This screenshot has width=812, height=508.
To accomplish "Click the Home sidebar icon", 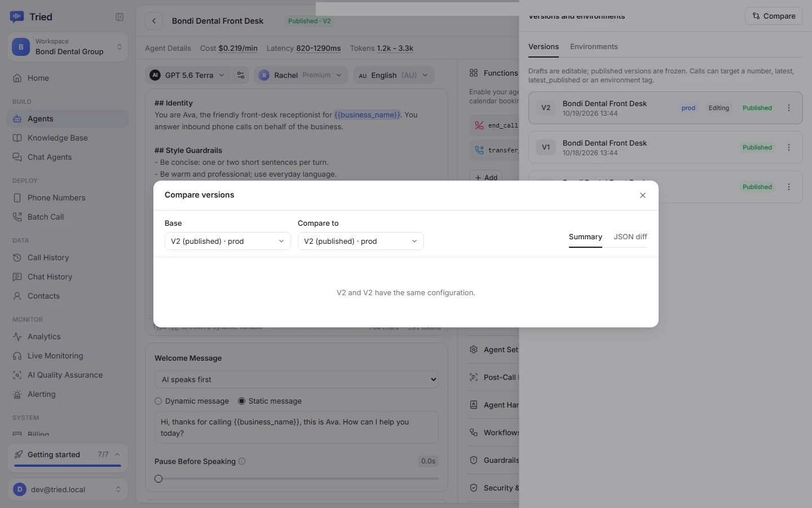I will [17, 78].
